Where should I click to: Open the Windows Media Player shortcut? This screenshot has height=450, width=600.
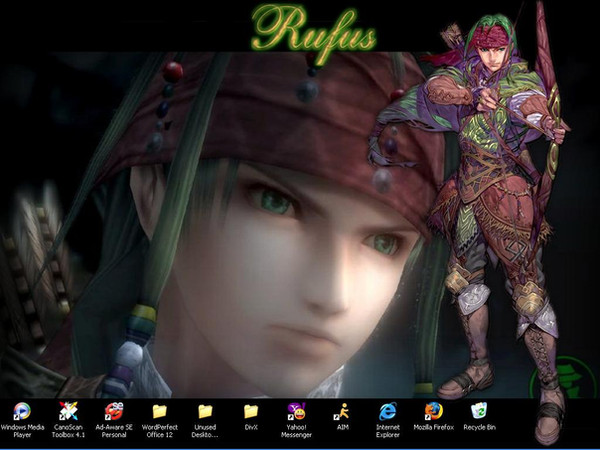22,411
